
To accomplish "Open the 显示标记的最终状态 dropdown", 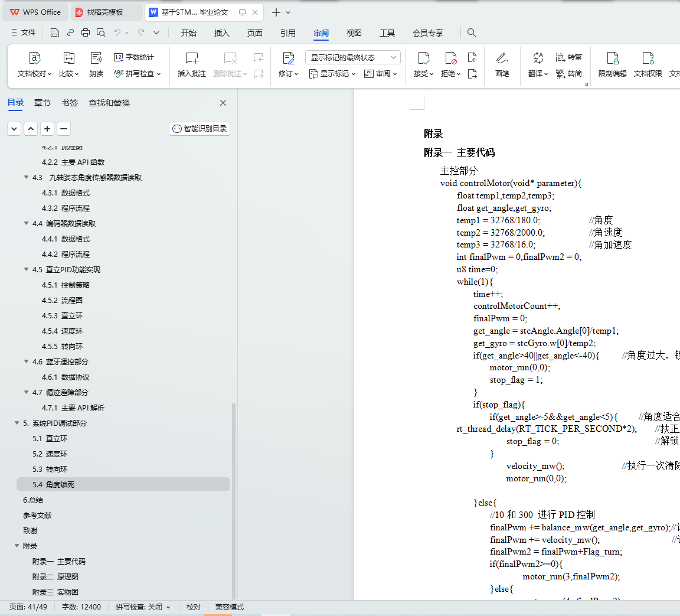I will (353, 57).
